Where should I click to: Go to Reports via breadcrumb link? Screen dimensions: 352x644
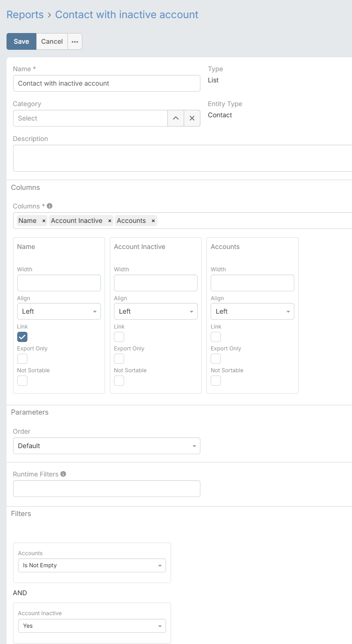25,15
